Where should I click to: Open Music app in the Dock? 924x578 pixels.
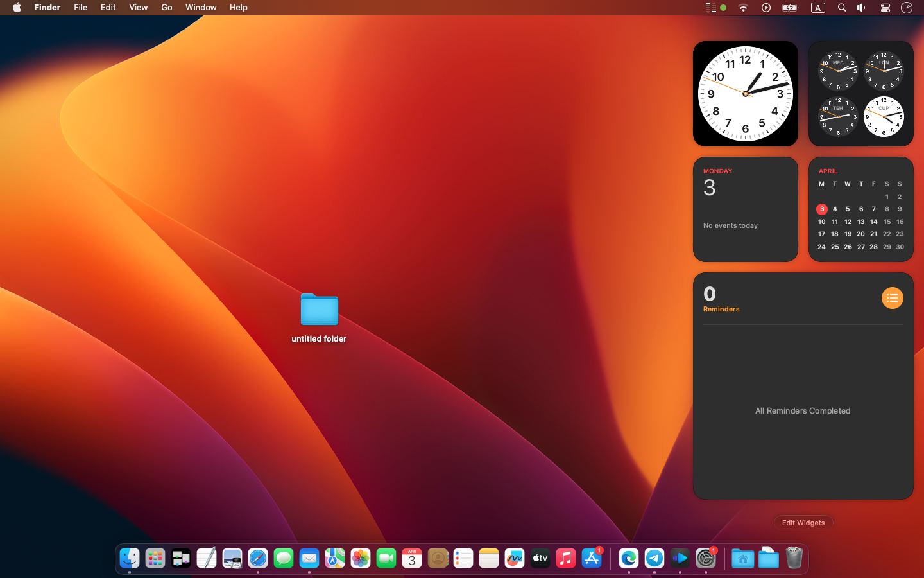(566, 558)
